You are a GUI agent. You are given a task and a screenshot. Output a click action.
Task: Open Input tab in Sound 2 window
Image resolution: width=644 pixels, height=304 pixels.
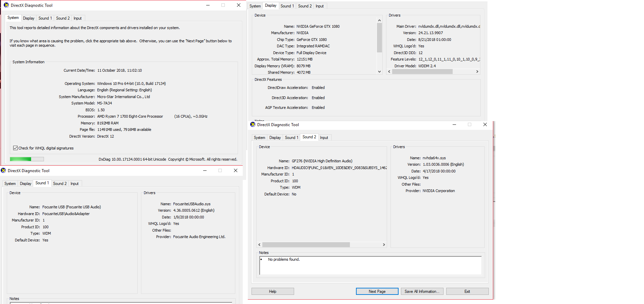pyautogui.click(x=324, y=138)
